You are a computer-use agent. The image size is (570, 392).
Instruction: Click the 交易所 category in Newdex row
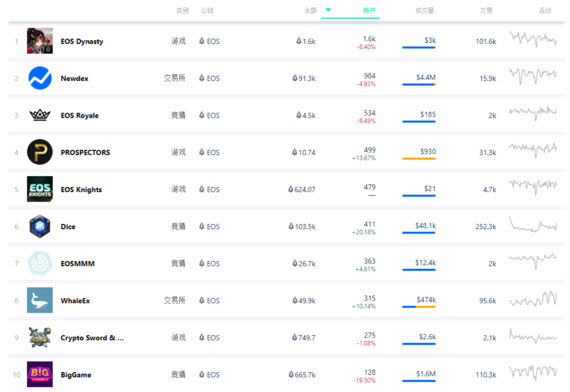coord(175,78)
